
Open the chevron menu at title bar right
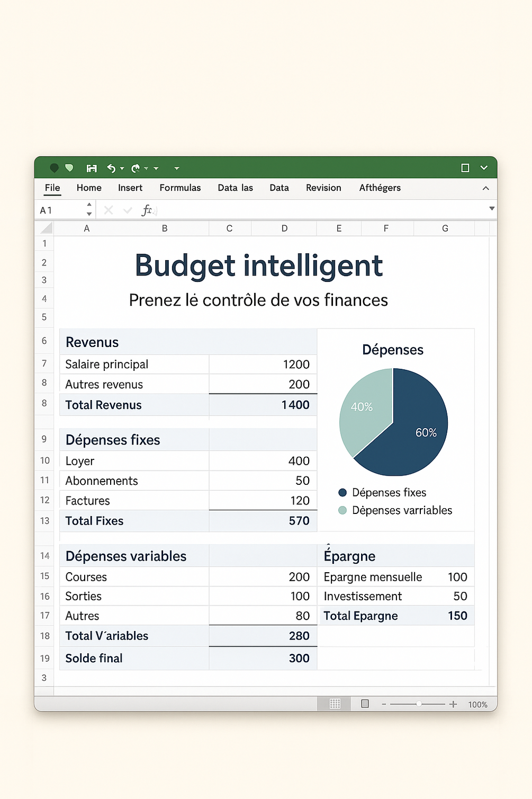tap(484, 168)
